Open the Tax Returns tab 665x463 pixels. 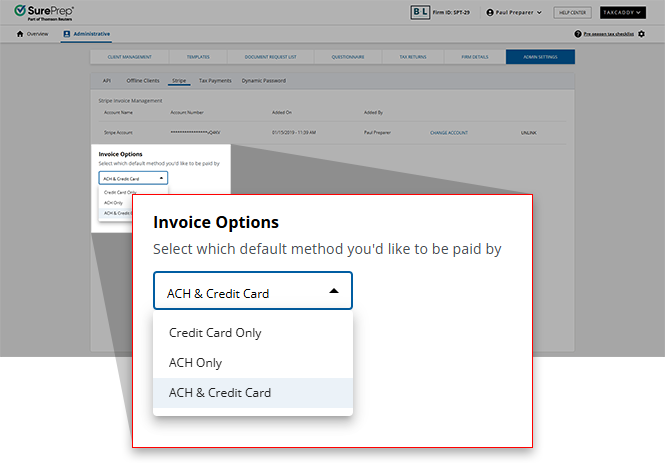coord(413,57)
